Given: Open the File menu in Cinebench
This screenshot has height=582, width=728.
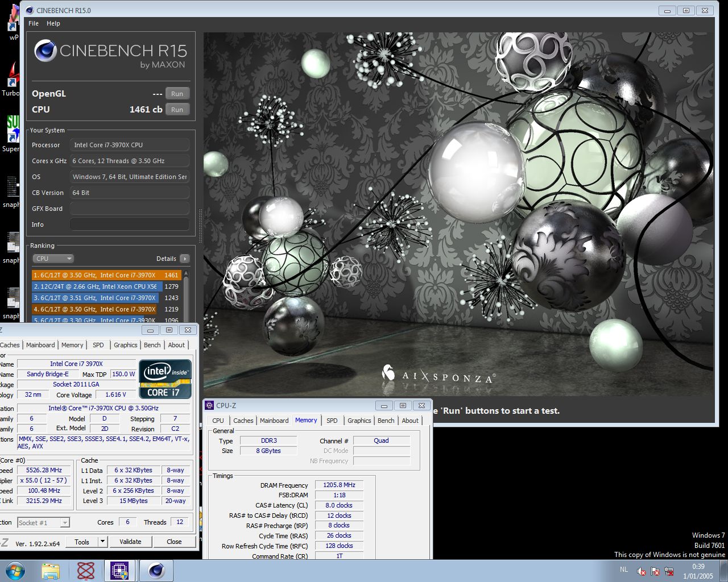Looking at the screenshot, I should (34, 23).
